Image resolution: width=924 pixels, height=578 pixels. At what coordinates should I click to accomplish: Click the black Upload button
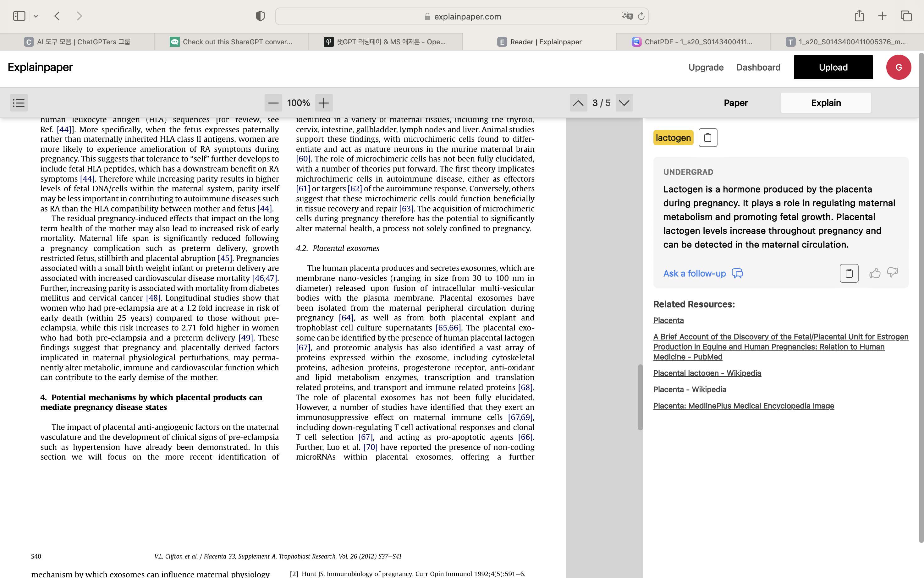[x=833, y=67]
